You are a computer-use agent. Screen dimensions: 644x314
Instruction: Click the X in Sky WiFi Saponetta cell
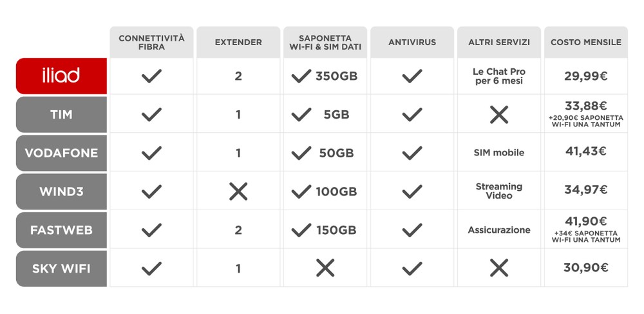325,268
